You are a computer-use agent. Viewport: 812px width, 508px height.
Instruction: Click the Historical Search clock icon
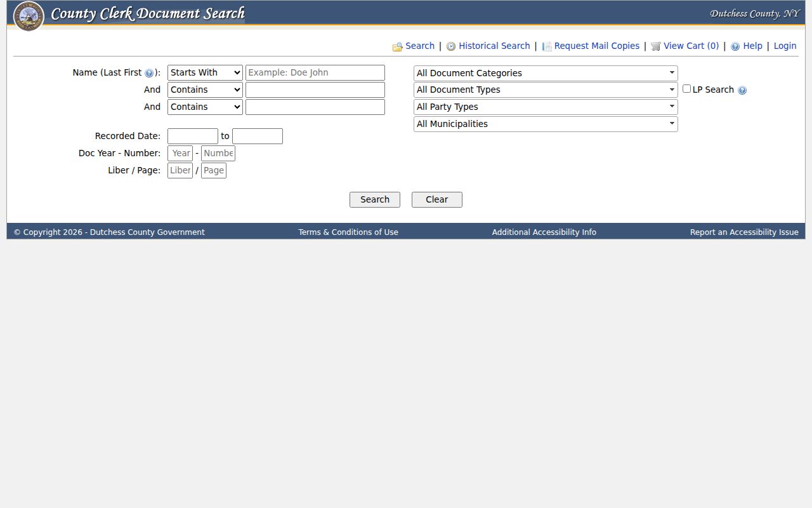pos(451,46)
